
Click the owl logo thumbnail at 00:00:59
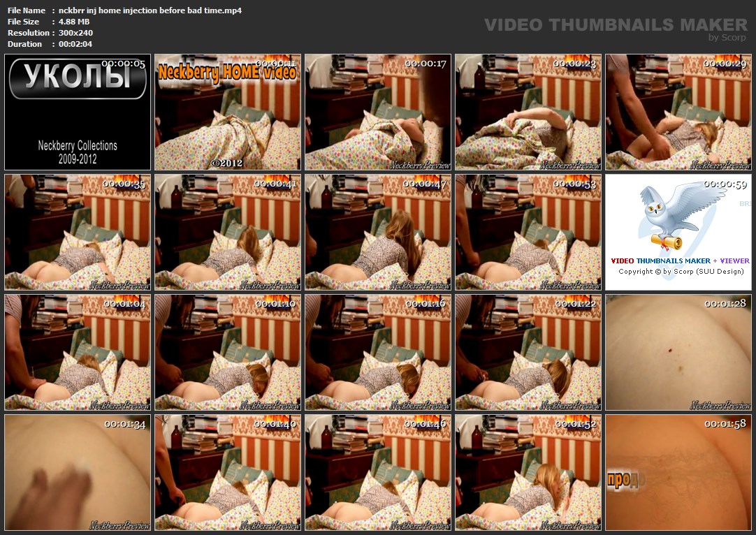(x=678, y=232)
